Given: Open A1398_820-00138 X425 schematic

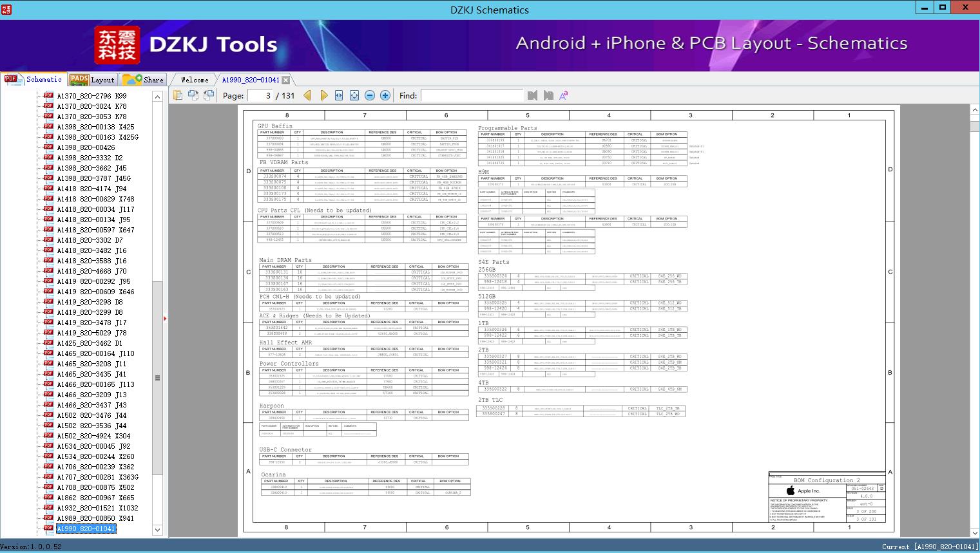Looking at the screenshot, I should click(x=95, y=127).
